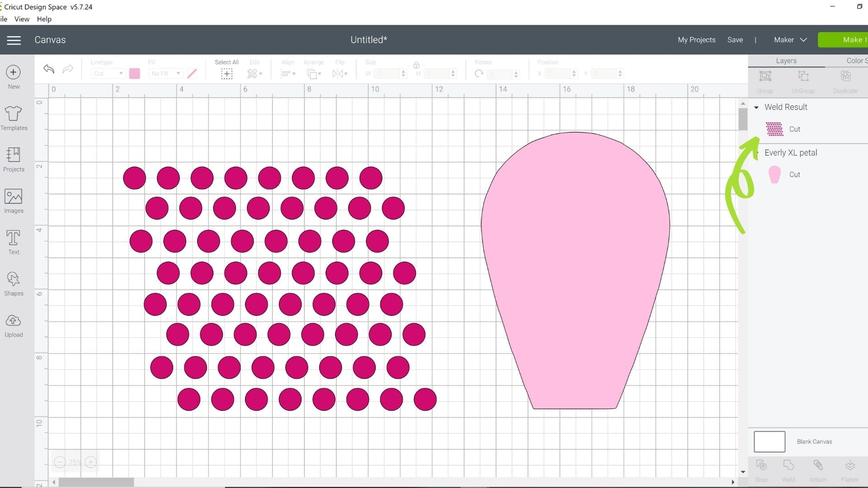Screen dimensions: 868x488
Task: Click the Flatten icon
Action: (x=849, y=469)
